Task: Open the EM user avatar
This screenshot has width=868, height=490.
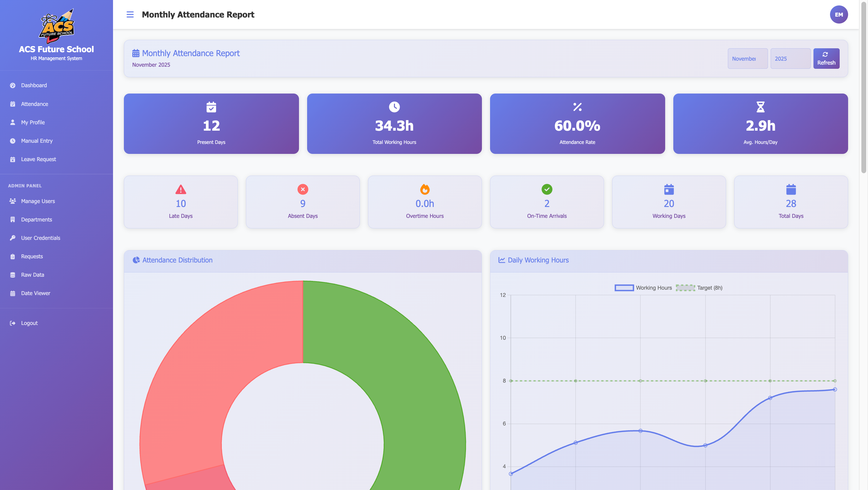Action: pos(838,14)
